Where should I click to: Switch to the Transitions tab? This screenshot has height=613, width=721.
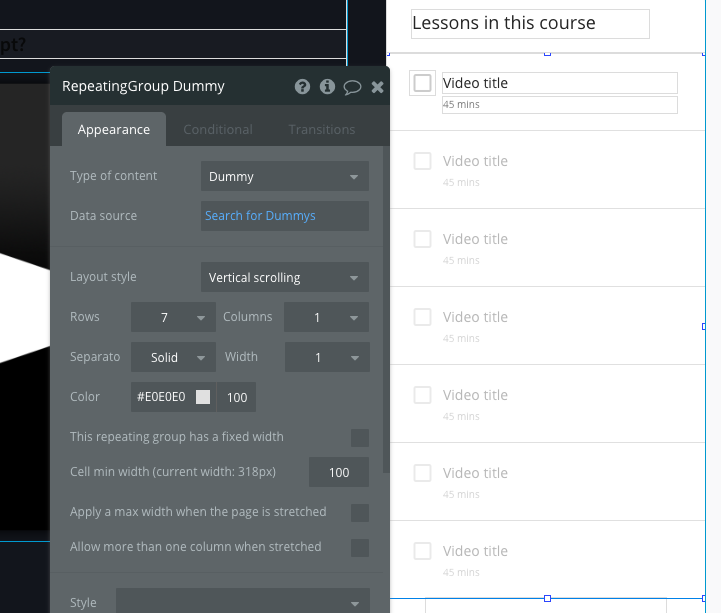click(x=321, y=129)
